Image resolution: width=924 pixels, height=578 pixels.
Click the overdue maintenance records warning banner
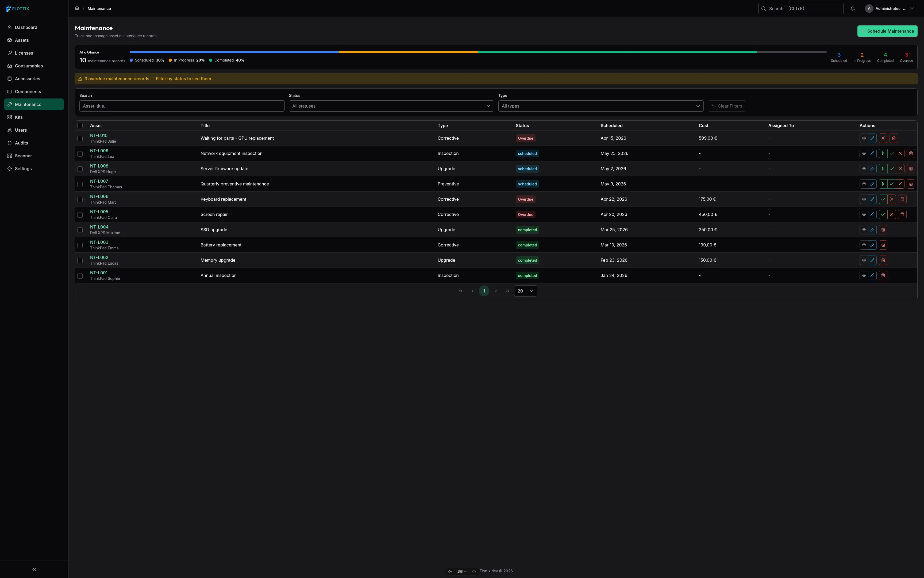[496, 79]
